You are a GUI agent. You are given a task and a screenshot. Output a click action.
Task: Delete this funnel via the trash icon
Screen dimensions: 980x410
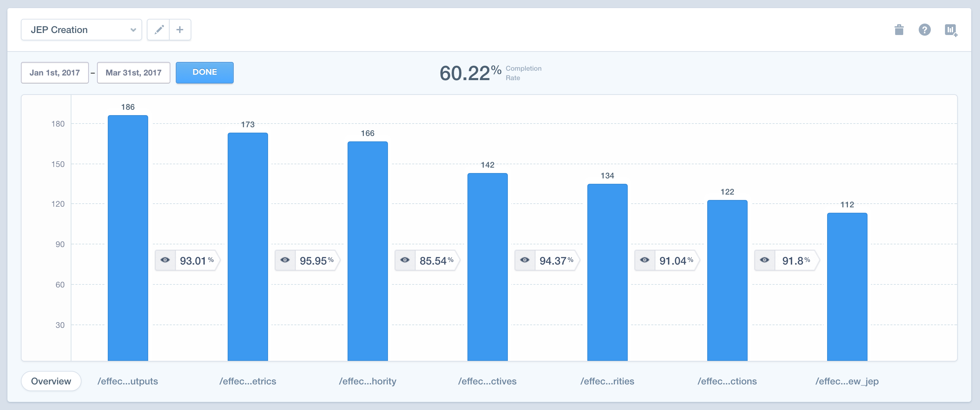click(899, 30)
